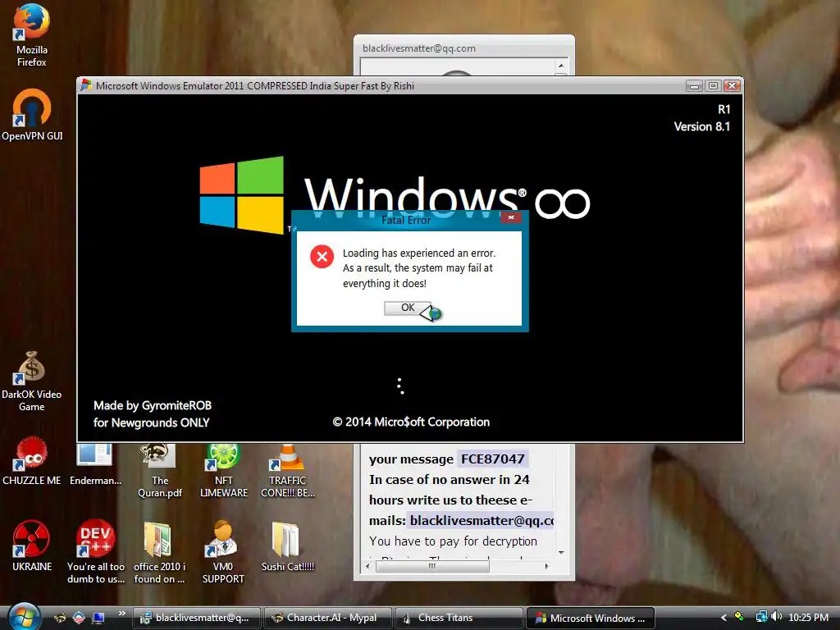The width and height of the screenshot is (840, 630).
Task: Close the Windows Emulator window
Action: point(733,85)
